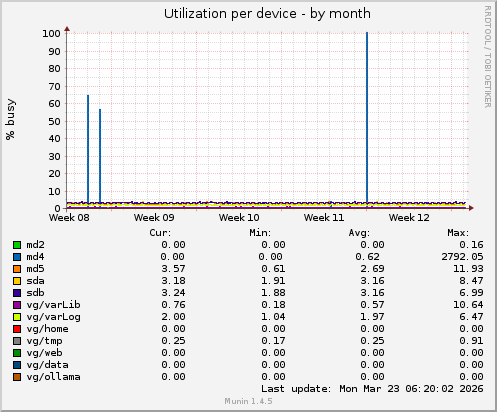Click the vg/ollama brown legend swatch

point(17,377)
